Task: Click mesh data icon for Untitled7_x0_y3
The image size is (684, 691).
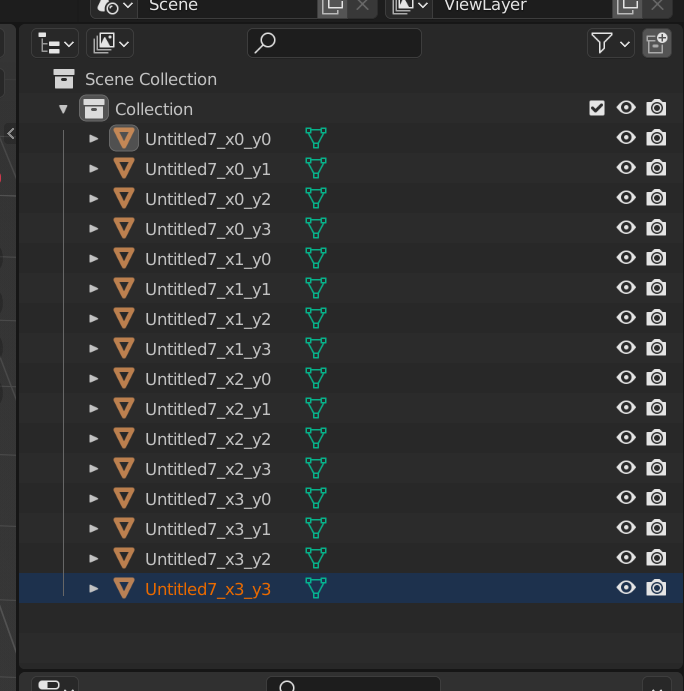Action: (316, 228)
